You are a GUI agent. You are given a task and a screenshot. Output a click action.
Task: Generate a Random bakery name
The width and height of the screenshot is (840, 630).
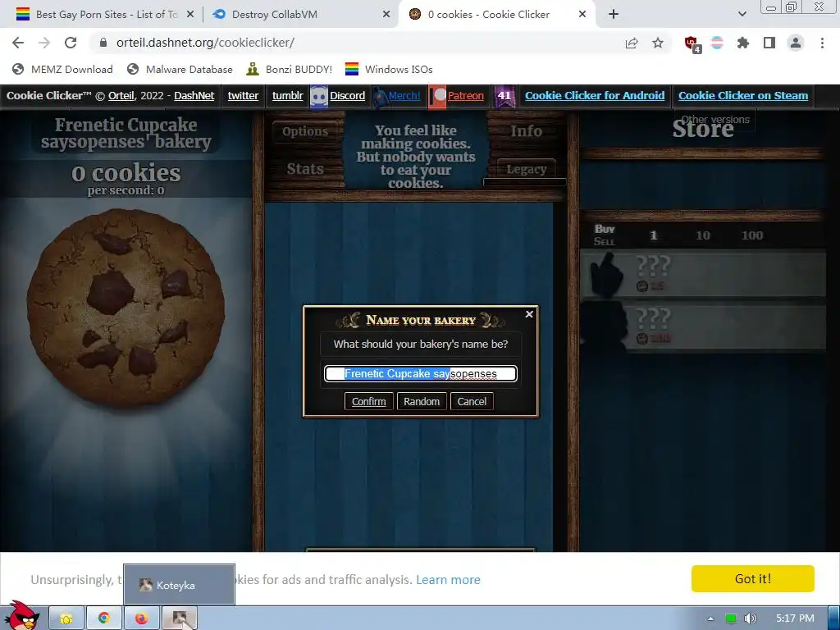click(422, 401)
